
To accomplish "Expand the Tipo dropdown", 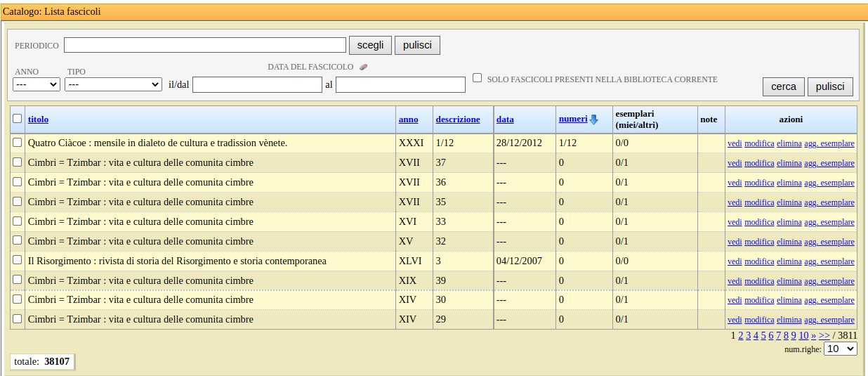I will 113,84.
